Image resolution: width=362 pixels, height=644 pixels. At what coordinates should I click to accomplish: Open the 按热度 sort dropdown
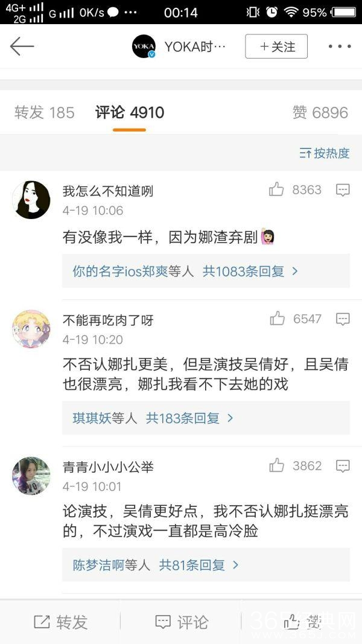click(x=325, y=153)
